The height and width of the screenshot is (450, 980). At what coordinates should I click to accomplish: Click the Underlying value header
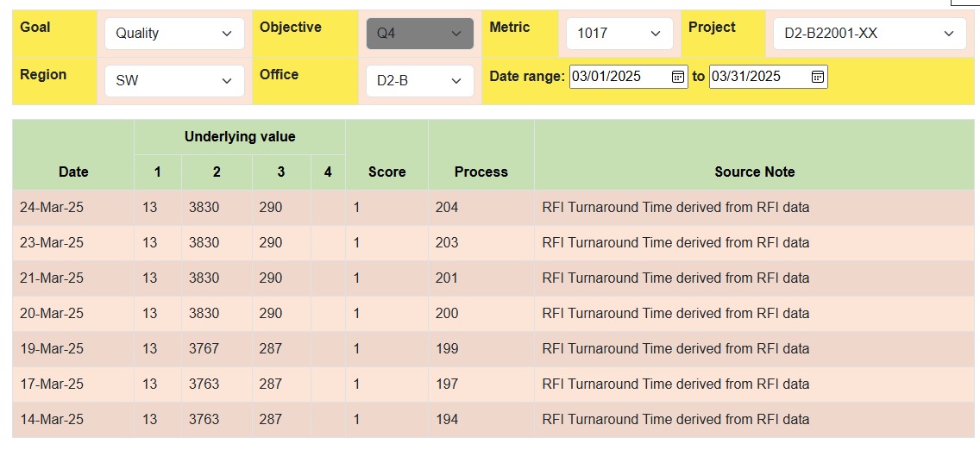[240, 137]
